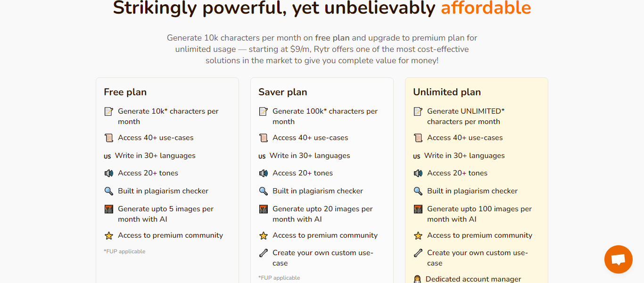Click "Write in 30+ languages" in Saver plan
The height and width of the screenshot is (283, 644).
310,156
